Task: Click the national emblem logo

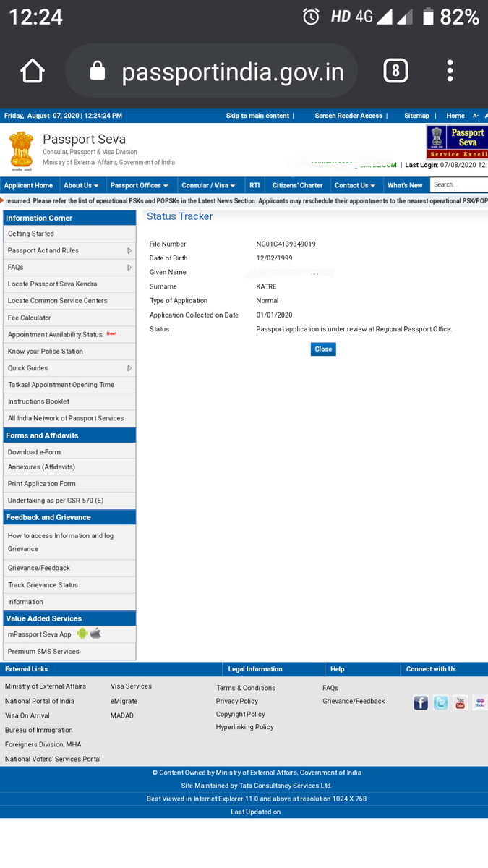Action: pos(22,150)
